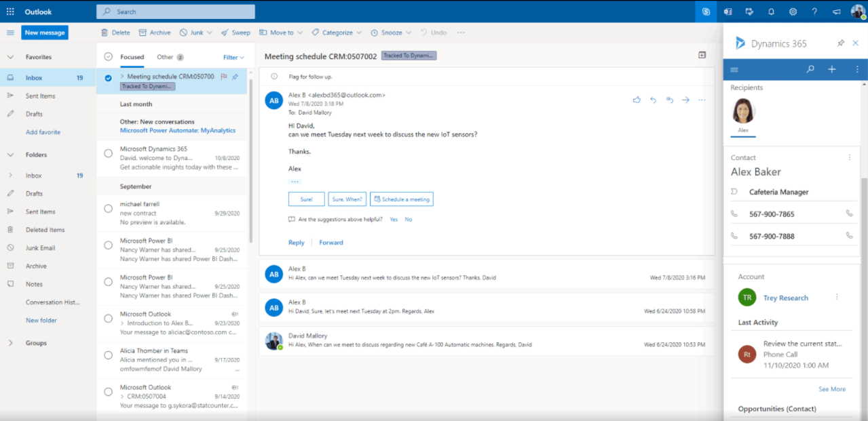Like Alex B's message
Viewport: 868px width, 421px height.
(637, 100)
